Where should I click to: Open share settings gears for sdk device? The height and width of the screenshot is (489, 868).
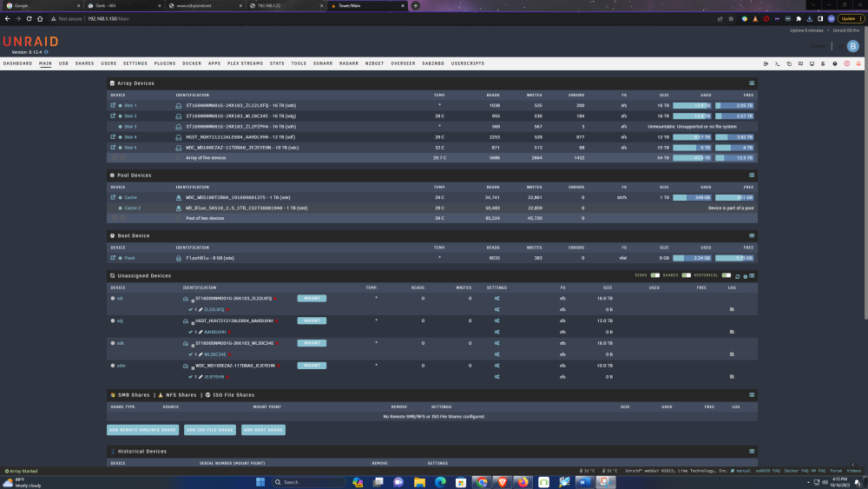pyautogui.click(x=496, y=343)
